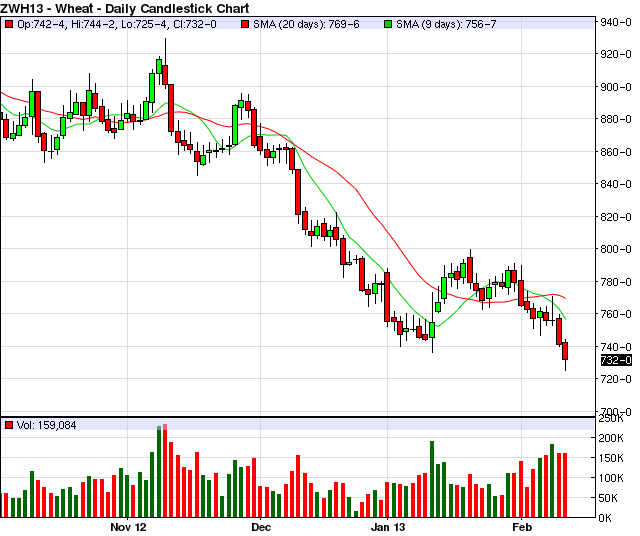Click the Nov 12 date axis label

128,527
